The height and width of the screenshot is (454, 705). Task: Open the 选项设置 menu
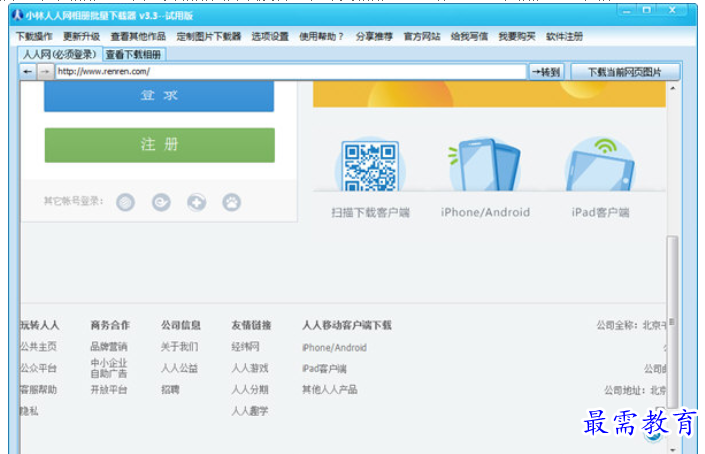(270, 36)
